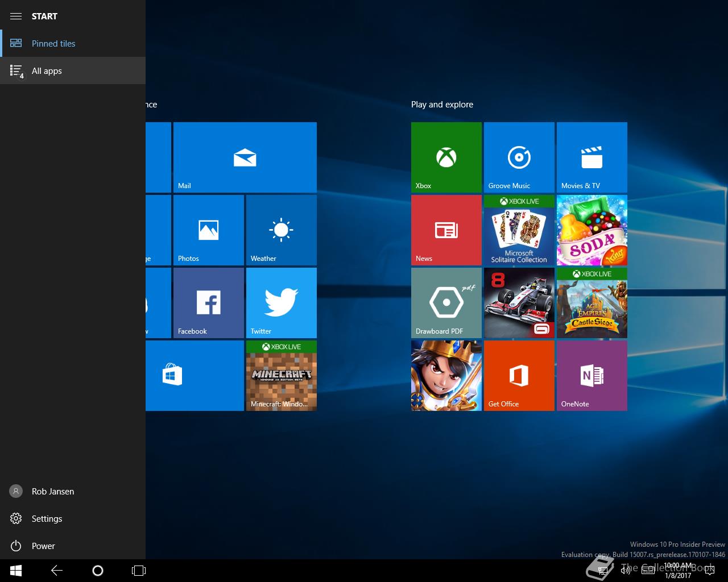
Task: Open the Groove Music tile
Action: [x=519, y=157]
